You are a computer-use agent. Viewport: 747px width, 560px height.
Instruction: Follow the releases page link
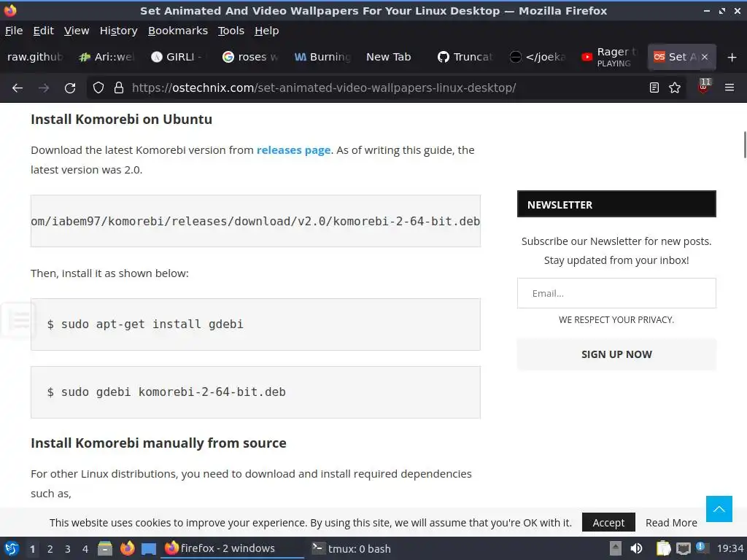tap(293, 150)
